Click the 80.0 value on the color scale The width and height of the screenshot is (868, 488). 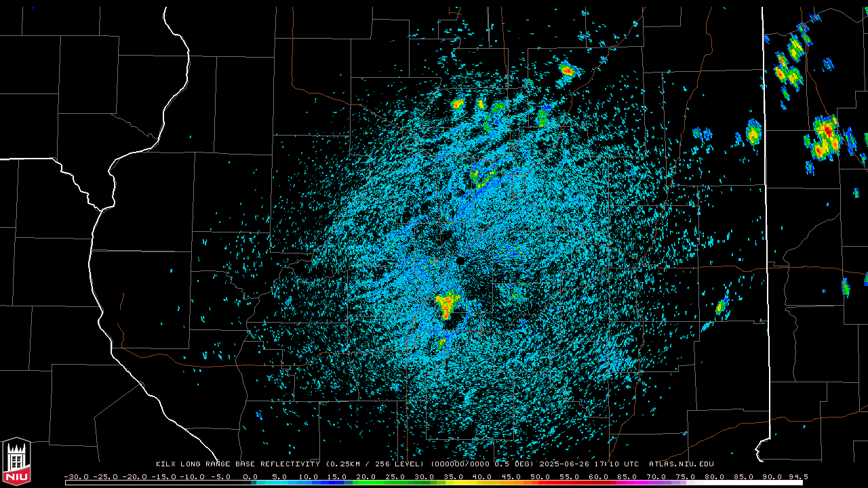(713, 476)
